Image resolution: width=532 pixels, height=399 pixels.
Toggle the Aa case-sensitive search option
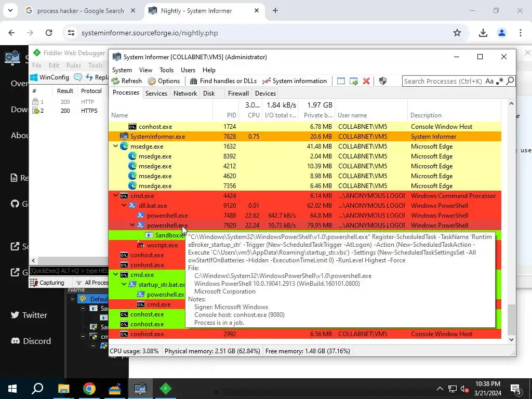tap(489, 81)
